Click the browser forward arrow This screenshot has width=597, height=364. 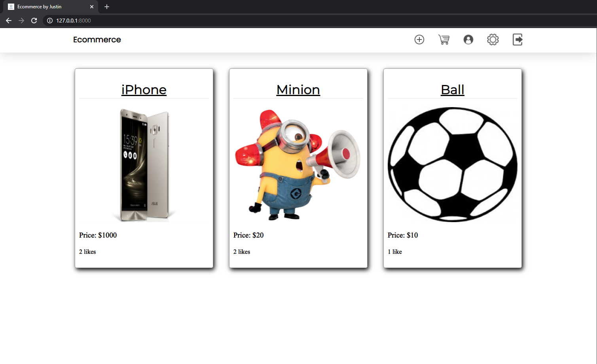21,21
